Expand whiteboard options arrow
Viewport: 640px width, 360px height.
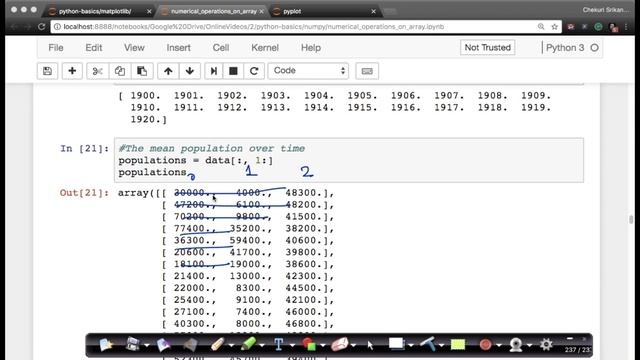pos(411,346)
